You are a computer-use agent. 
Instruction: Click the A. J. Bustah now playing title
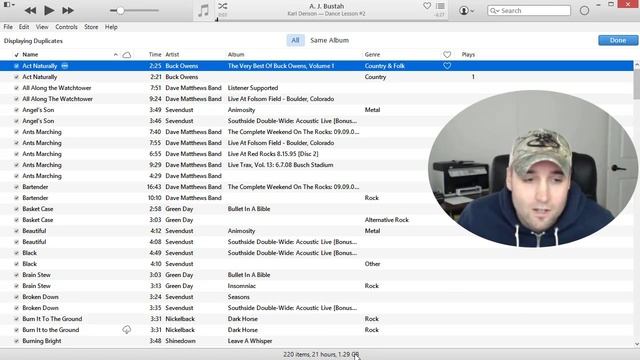click(327, 6)
